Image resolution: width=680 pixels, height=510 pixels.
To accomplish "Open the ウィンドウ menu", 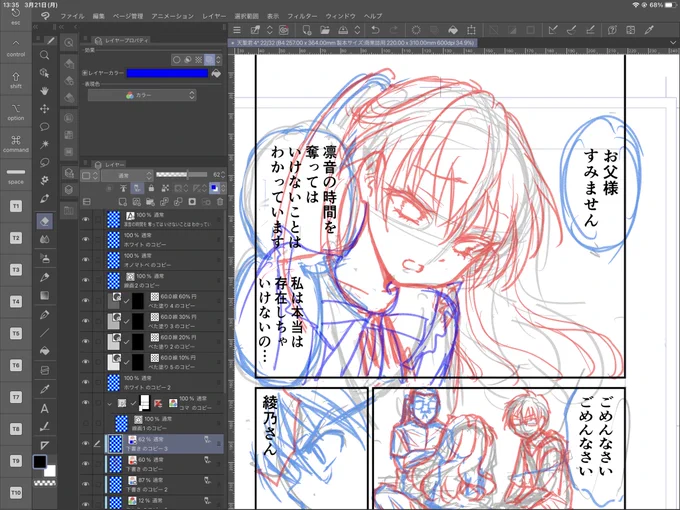I will click(x=340, y=16).
